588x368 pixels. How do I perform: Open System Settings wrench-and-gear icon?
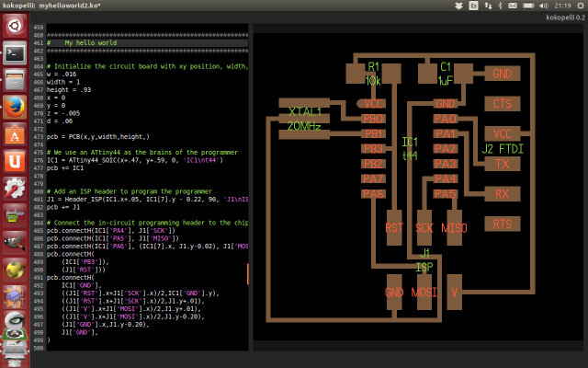15,188
